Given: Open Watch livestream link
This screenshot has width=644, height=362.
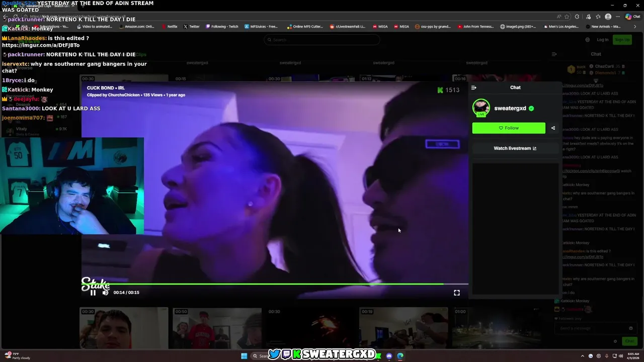Looking at the screenshot, I should [x=515, y=148].
